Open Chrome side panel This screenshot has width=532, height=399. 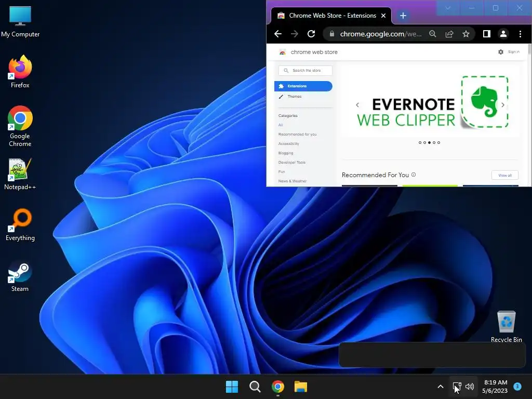pos(486,34)
